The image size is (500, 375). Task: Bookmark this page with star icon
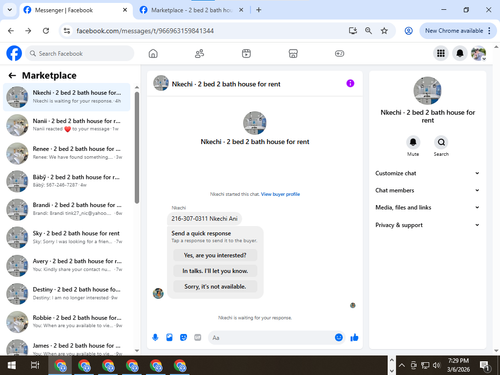click(x=384, y=31)
